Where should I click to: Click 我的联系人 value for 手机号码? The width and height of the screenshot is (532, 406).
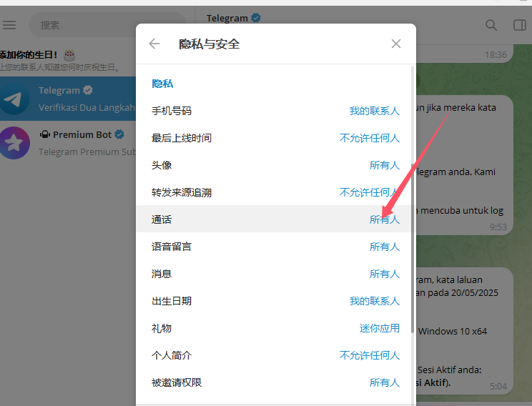tap(375, 111)
